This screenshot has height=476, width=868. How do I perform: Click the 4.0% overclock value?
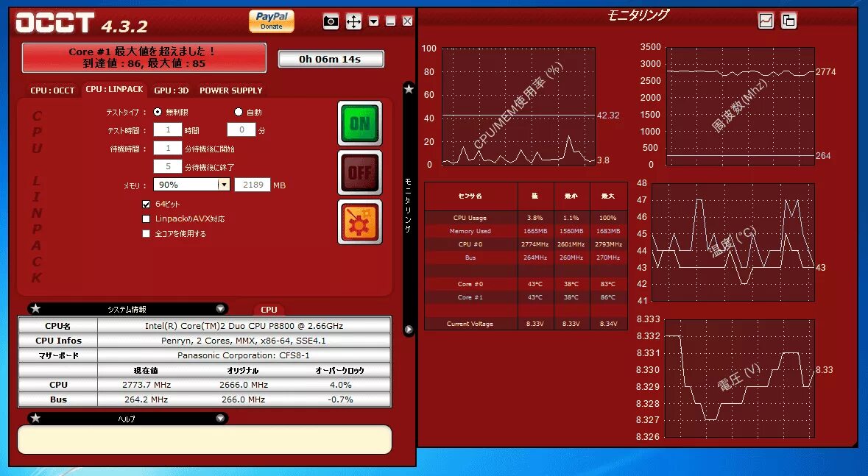[340, 385]
